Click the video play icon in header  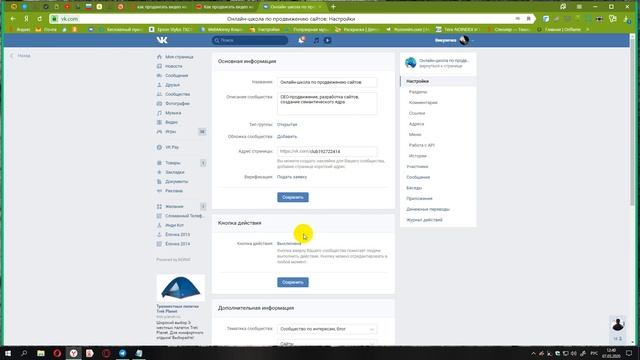click(327, 40)
